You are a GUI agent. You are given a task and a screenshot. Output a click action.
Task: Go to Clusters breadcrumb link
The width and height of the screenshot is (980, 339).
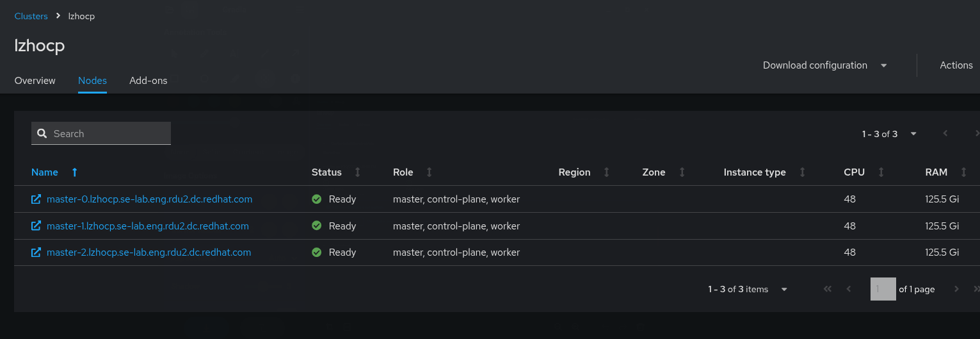31,16
